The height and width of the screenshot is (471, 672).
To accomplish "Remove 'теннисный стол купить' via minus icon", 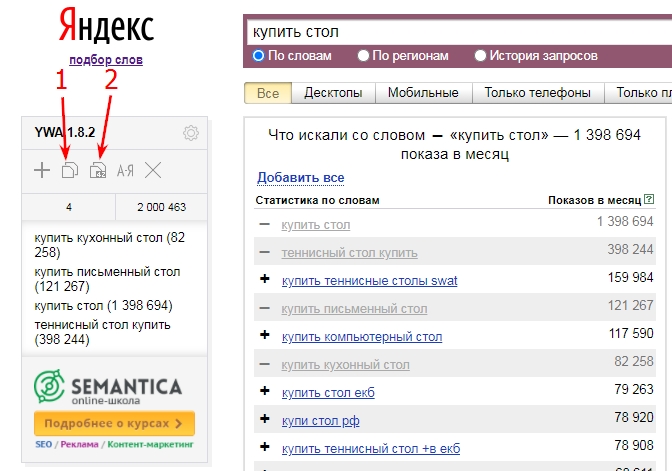I will [x=265, y=252].
